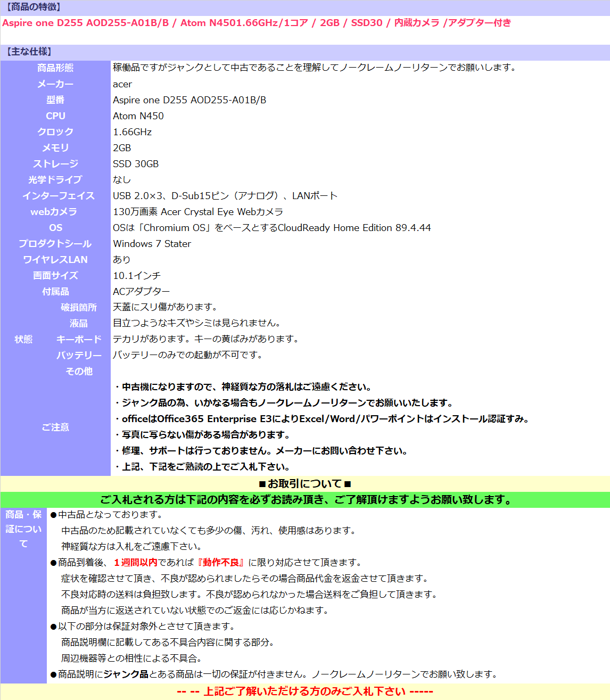
Task: Click the line '●以下の部分は保証対象外とさせて頂きます。'
Action: [143, 627]
